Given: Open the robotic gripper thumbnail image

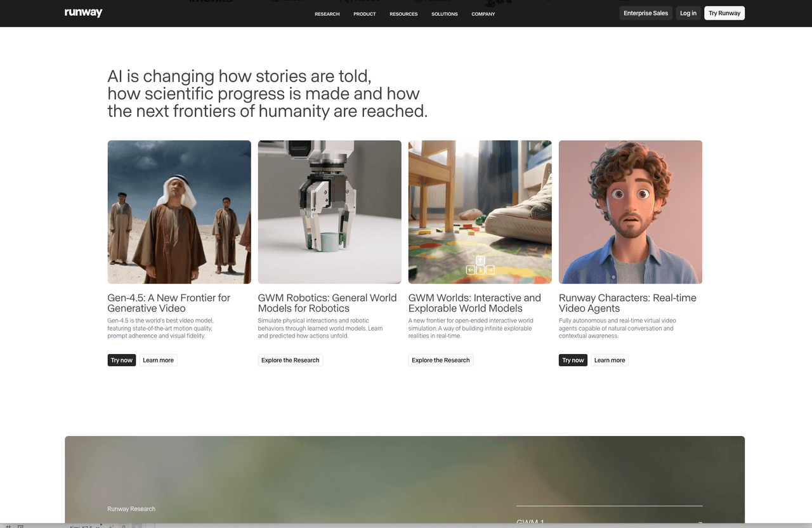Looking at the screenshot, I should (329, 212).
